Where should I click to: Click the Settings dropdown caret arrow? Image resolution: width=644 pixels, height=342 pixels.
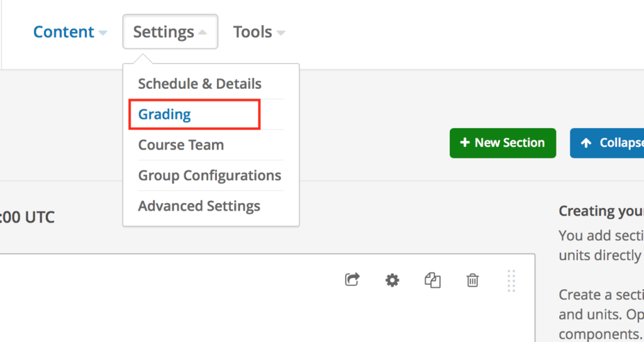point(202,33)
